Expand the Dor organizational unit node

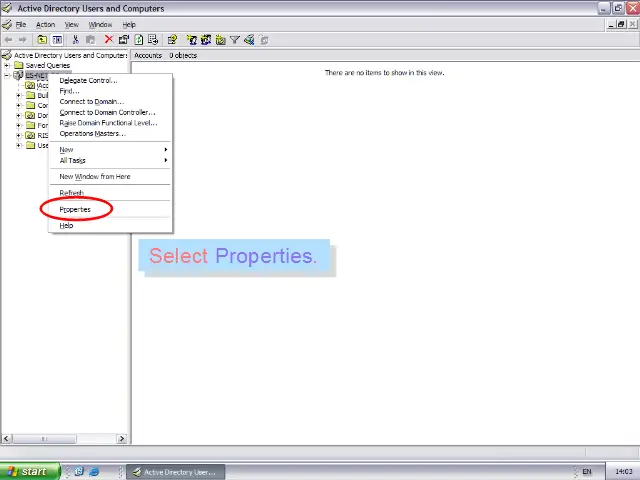click(18, 116)
